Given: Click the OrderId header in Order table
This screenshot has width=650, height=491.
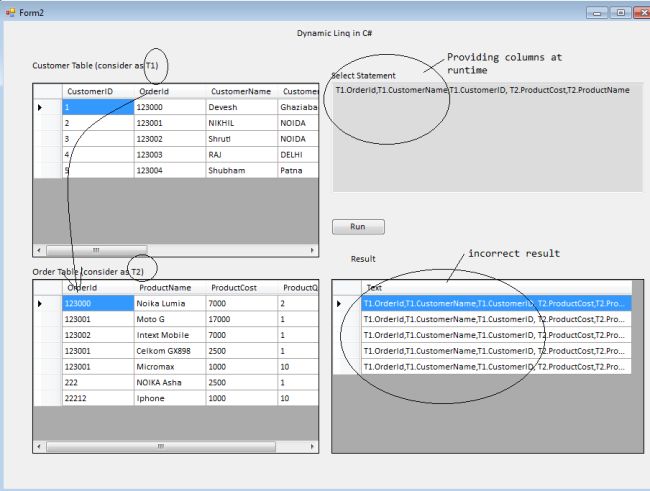Looking at the screenshot, I should tap(98, 287).
